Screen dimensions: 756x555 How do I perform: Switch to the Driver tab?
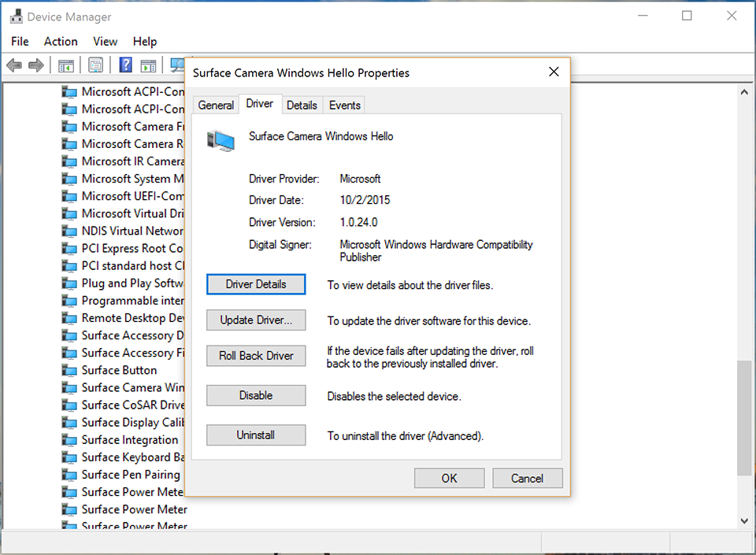point(260,104)
